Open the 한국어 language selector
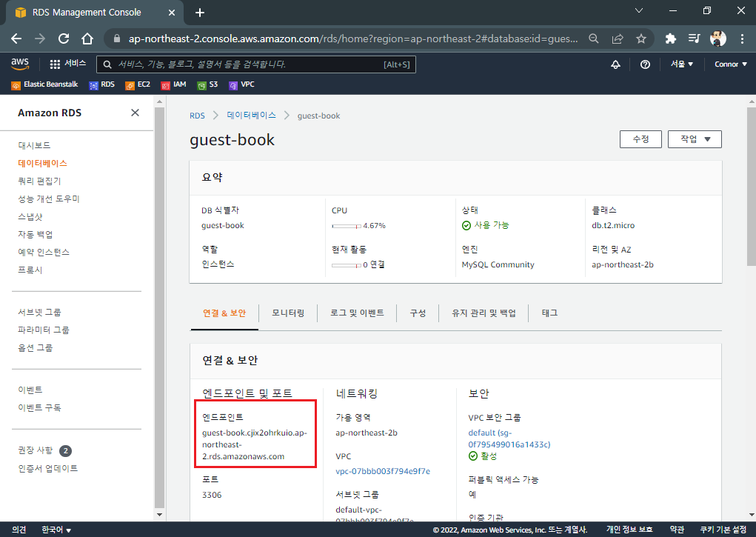Image resolution: width=756 pixels, height=537 pixels. point(56,530)
